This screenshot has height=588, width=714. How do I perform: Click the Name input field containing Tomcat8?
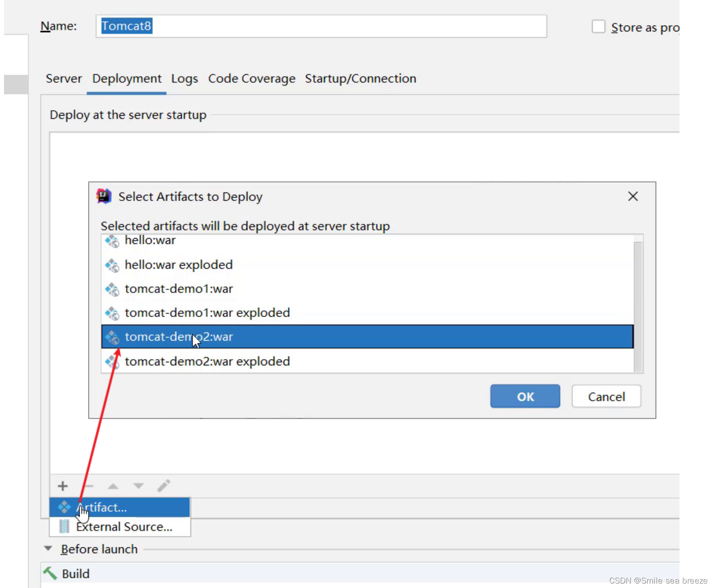tap(321, 26)
